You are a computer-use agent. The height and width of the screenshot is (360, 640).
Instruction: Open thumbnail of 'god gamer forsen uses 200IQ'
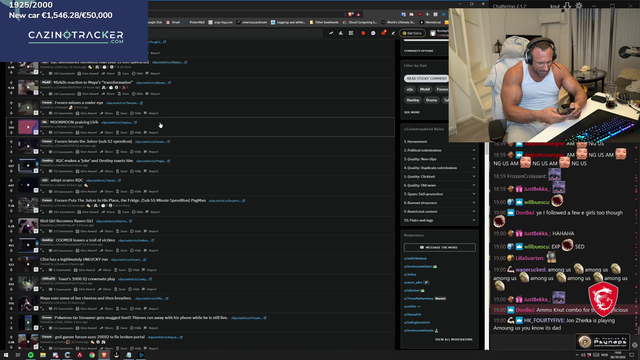point(28,341)
